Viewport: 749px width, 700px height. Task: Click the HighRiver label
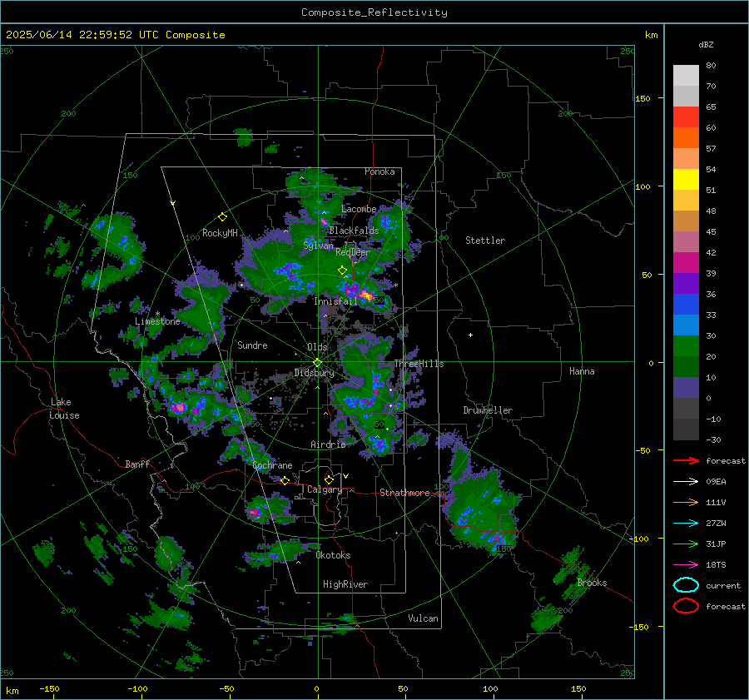point(345,584)
